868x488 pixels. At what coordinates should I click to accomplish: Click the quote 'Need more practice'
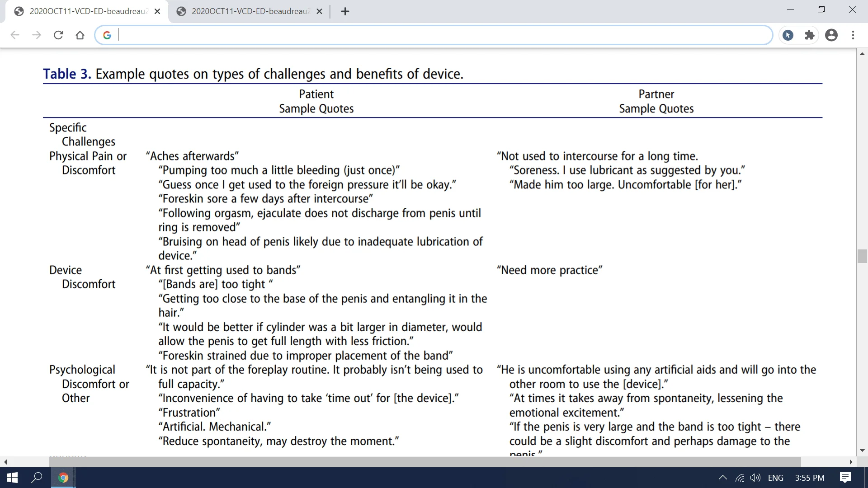pyautogui.click(x=550, y=270)
